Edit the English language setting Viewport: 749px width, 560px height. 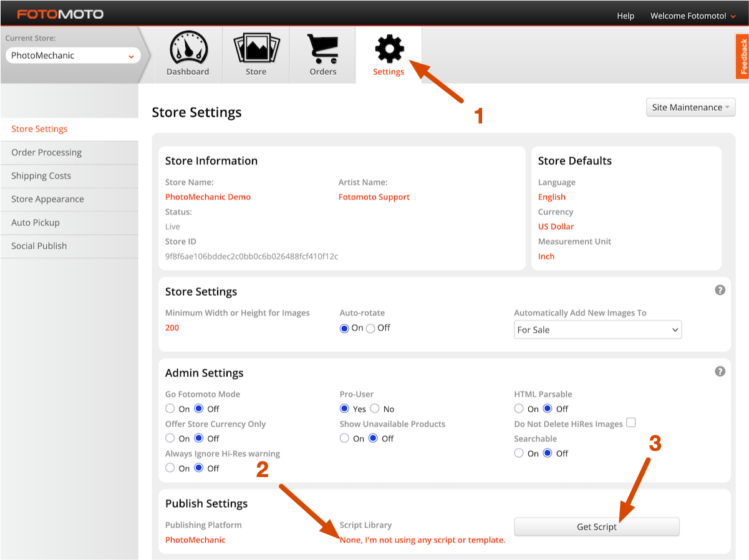pos(552,197)
